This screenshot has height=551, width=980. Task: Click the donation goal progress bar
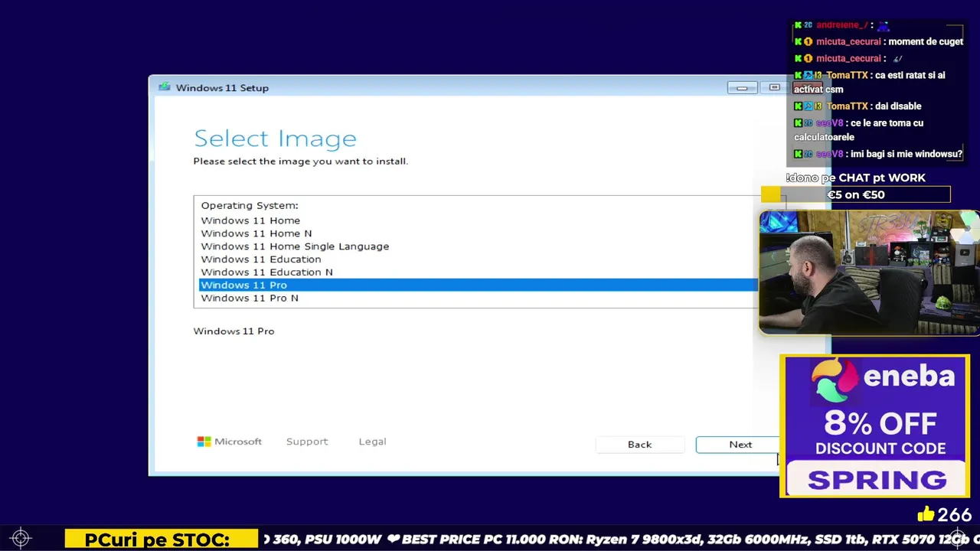[x=856, y=194]
